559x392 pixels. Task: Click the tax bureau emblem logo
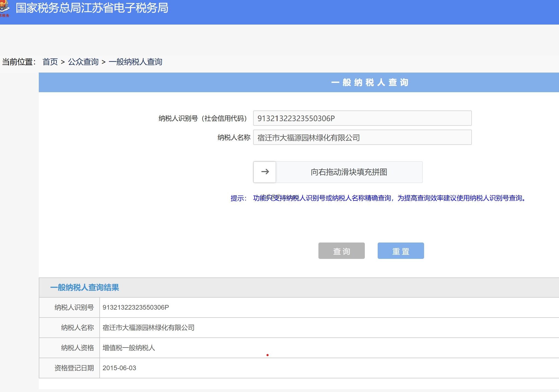tap(4, 9)
